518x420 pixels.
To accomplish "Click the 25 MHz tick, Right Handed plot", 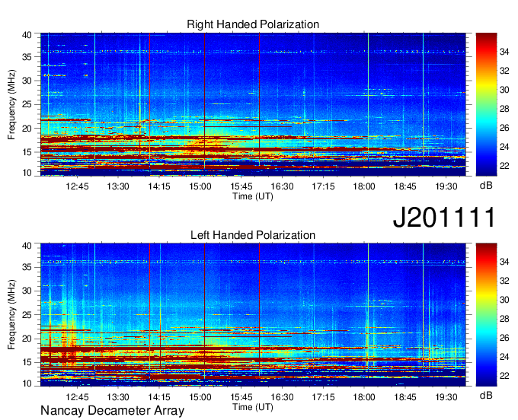I will click(27, 104).
